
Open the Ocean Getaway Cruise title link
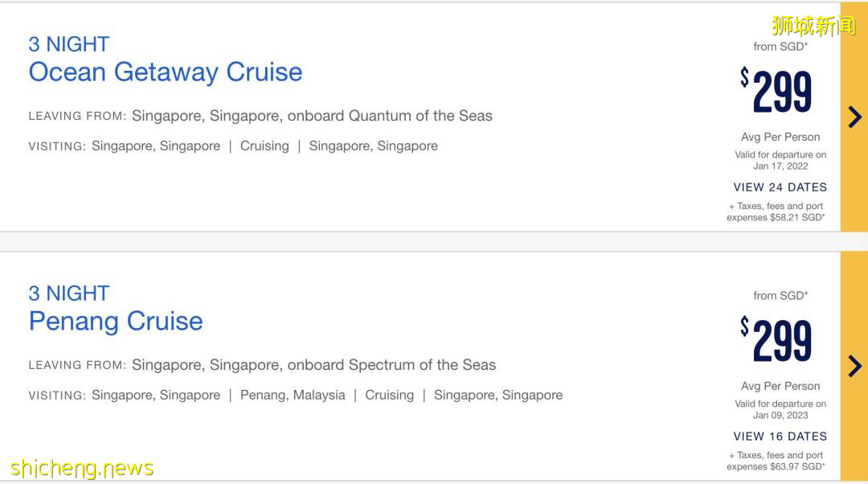pos(166,72)
